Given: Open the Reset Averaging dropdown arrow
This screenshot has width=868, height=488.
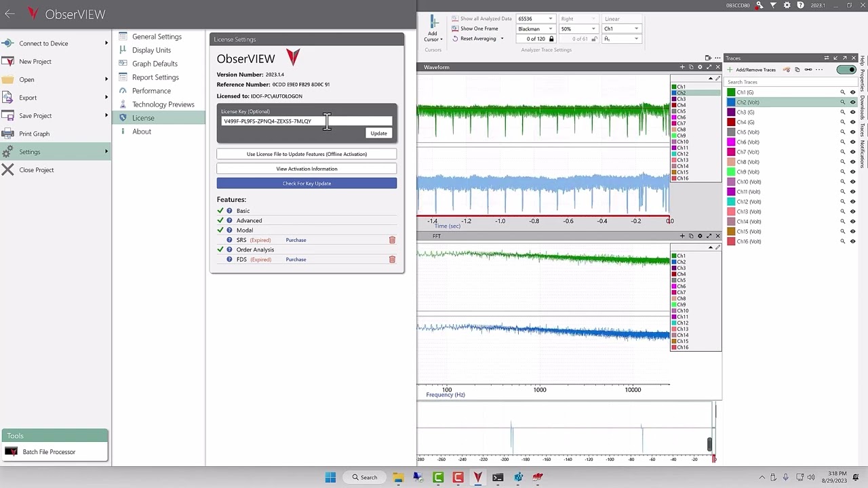Looking at the screenshot, I should click(502, 39).
